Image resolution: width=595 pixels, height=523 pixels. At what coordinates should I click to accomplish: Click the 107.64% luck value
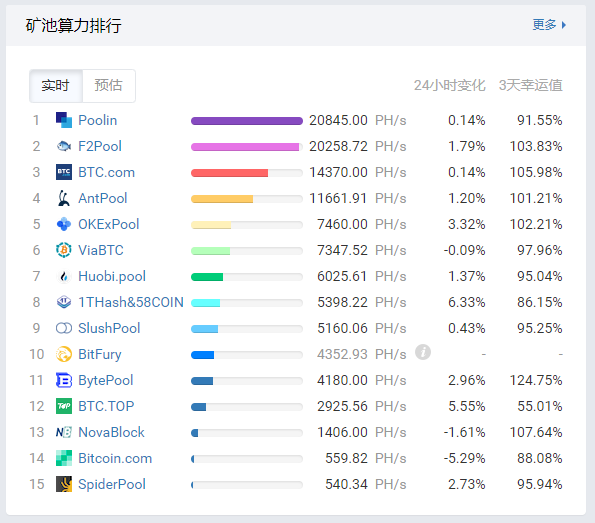click(x=536, y=432)
